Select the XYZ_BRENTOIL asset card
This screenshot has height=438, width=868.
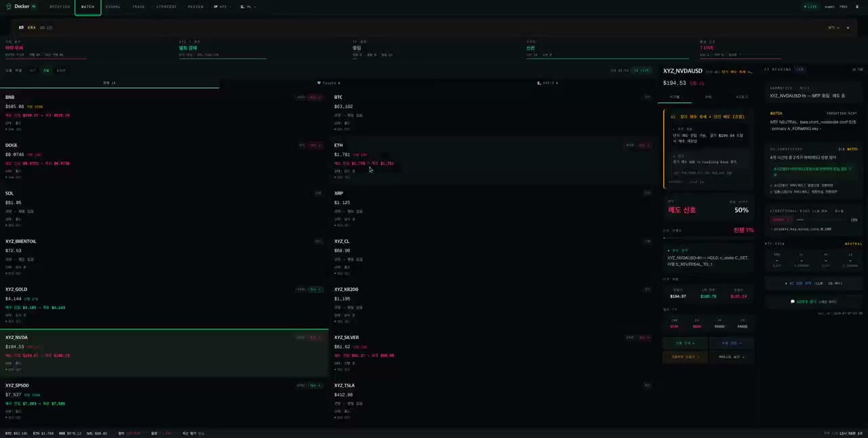pyautogui.click(x=164, y=257)
